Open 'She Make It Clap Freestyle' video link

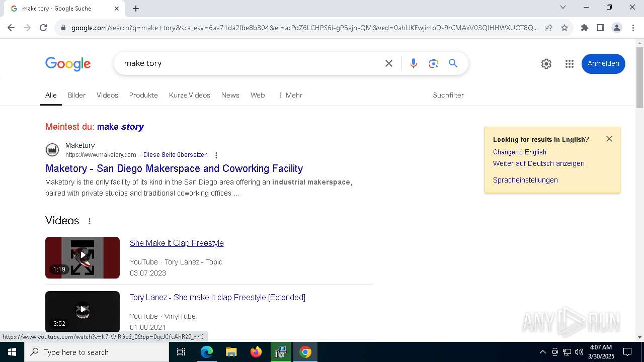click(x=177, y=243)
